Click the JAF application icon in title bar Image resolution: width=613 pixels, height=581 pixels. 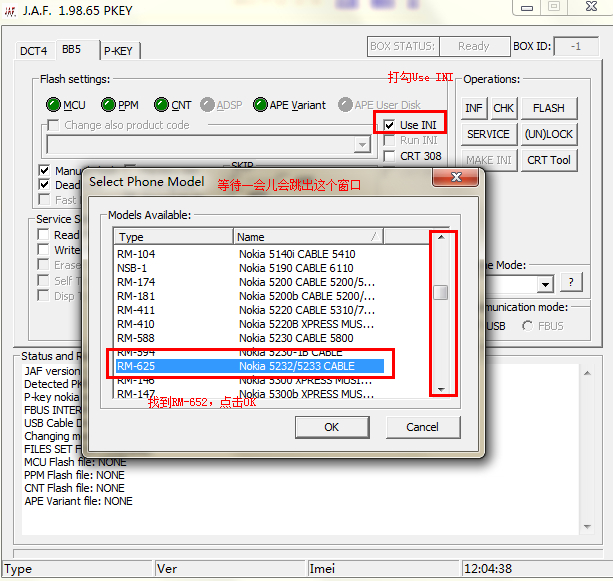(x=10, y=11)
